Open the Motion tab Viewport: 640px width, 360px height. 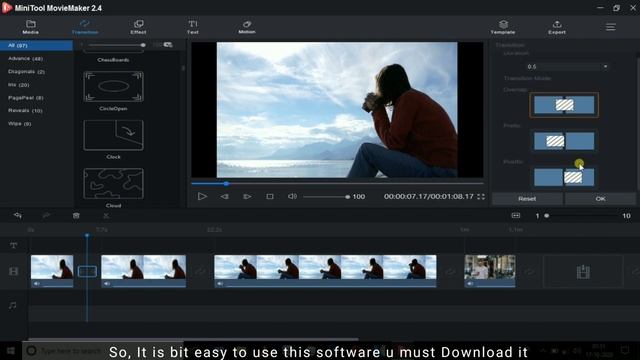coord(247,27)
